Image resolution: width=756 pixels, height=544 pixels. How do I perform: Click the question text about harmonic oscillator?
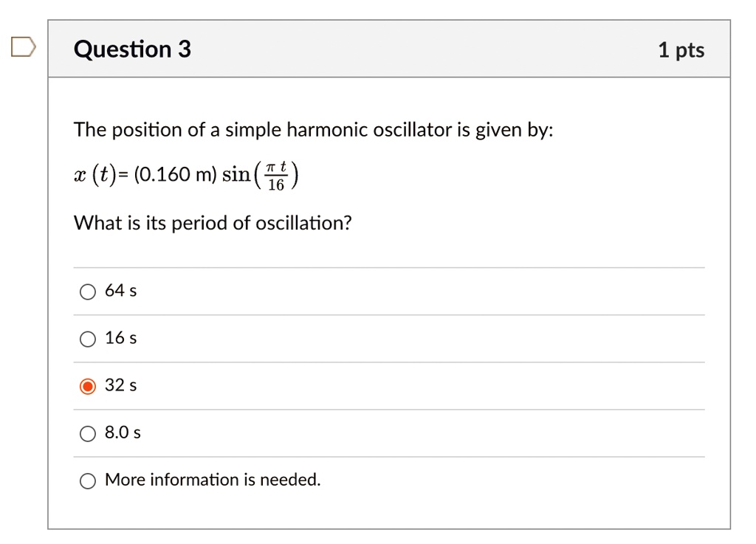click(313, 130)
